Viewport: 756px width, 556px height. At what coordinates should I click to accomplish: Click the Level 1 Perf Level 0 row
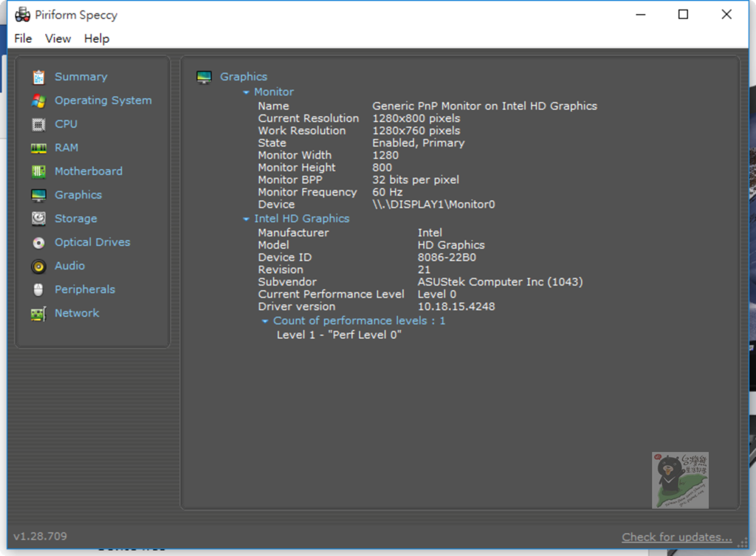point(339,335)
